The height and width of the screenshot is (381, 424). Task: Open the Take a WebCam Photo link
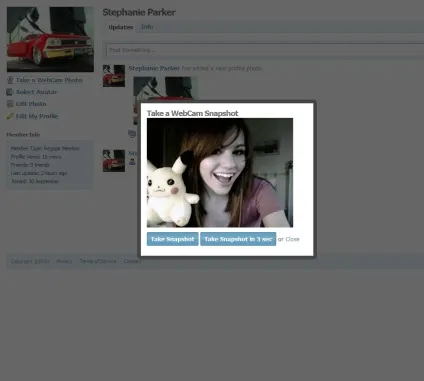[x=49, y=80]
